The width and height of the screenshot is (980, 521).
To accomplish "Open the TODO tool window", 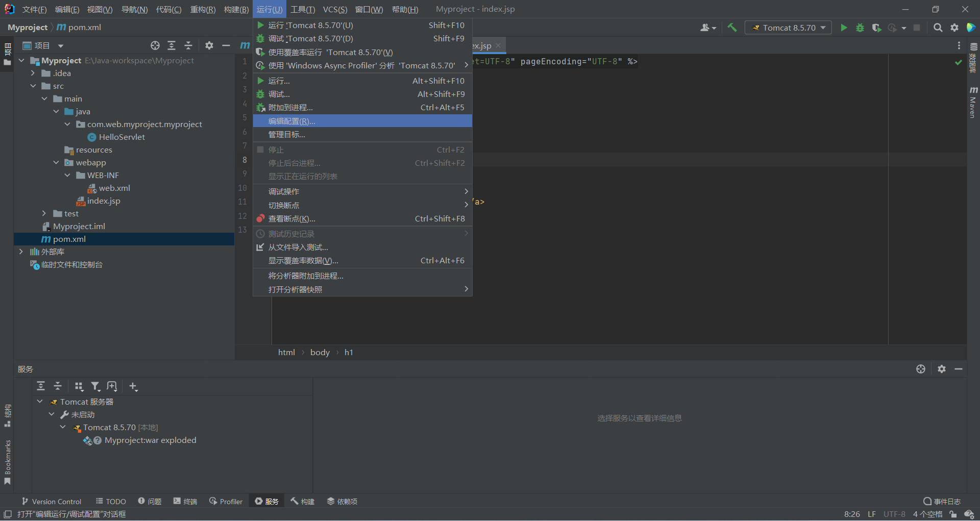I will (111, 501).
